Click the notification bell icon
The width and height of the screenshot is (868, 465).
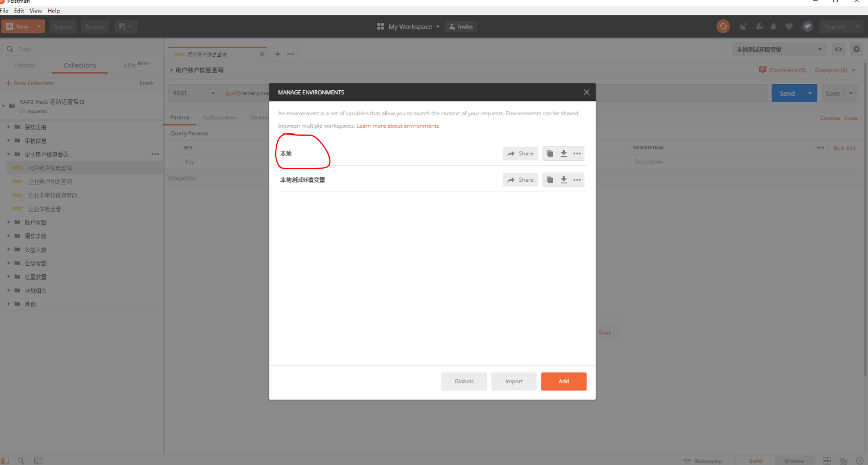[773, 26]
